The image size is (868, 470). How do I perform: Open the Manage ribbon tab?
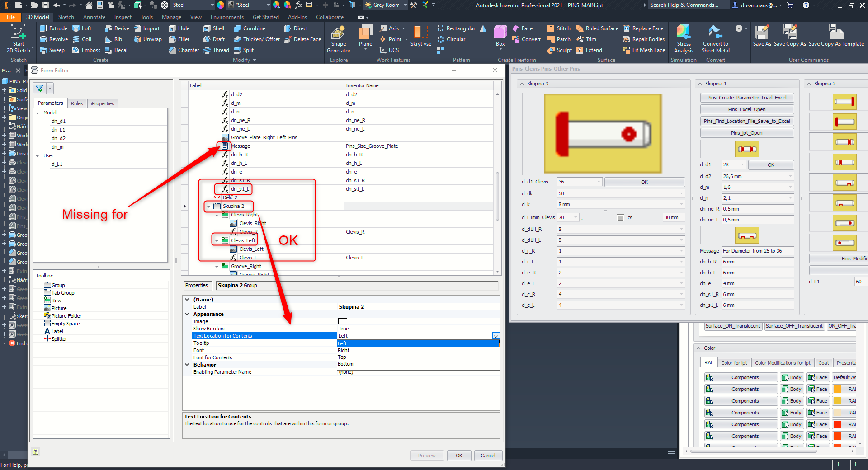tap(171, 17)
